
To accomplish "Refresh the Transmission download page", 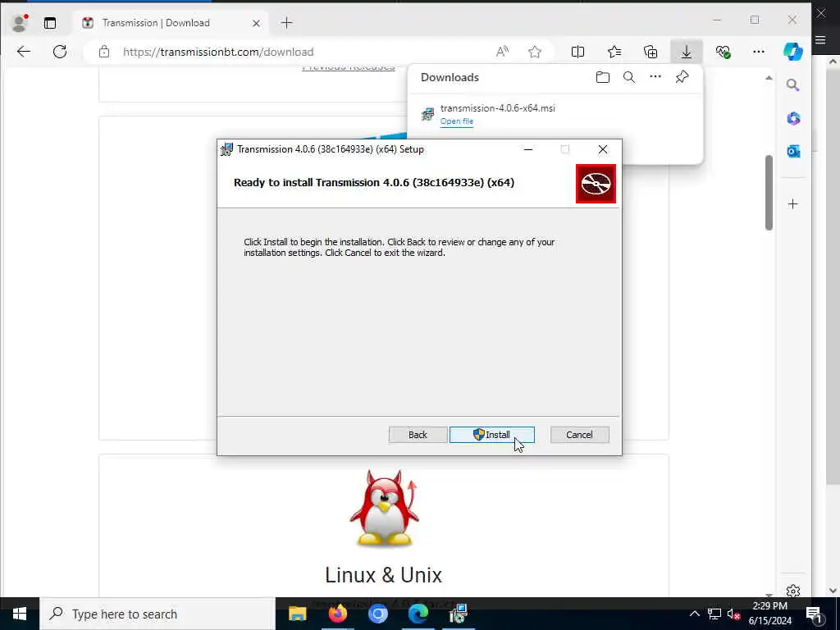I will [x=60, y=52].
